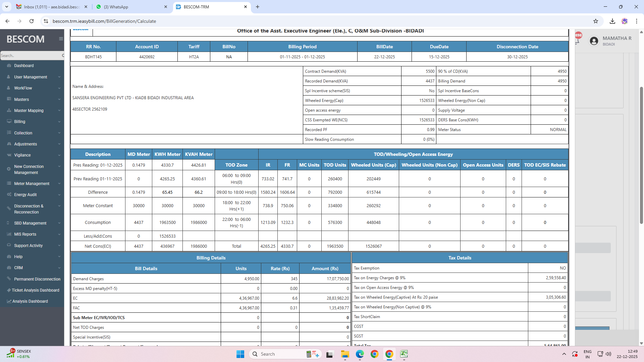Click the hamburger menu icon beside BESCOM
This screenshot has width=644, height=362.
coord(61,39)
